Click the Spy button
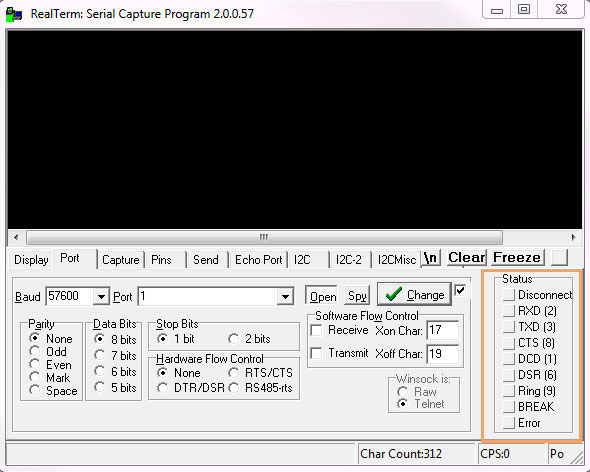 pyautogui.click(x=357, y=296)
